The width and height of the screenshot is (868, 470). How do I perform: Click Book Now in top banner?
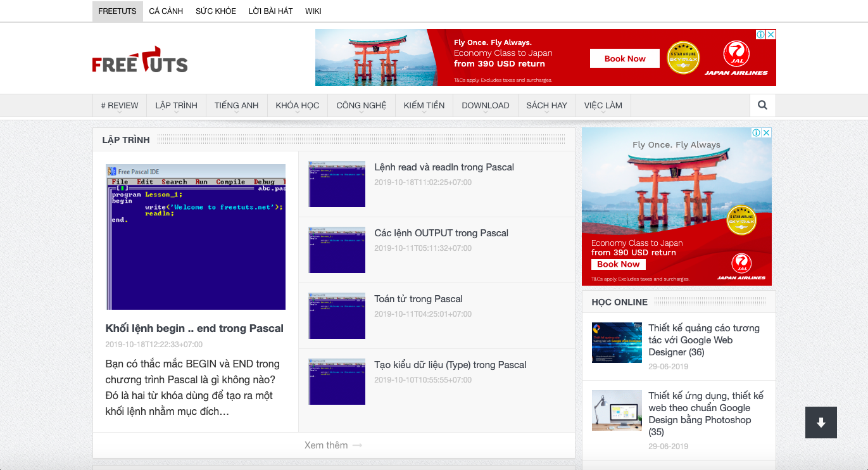tap(624, 59)
